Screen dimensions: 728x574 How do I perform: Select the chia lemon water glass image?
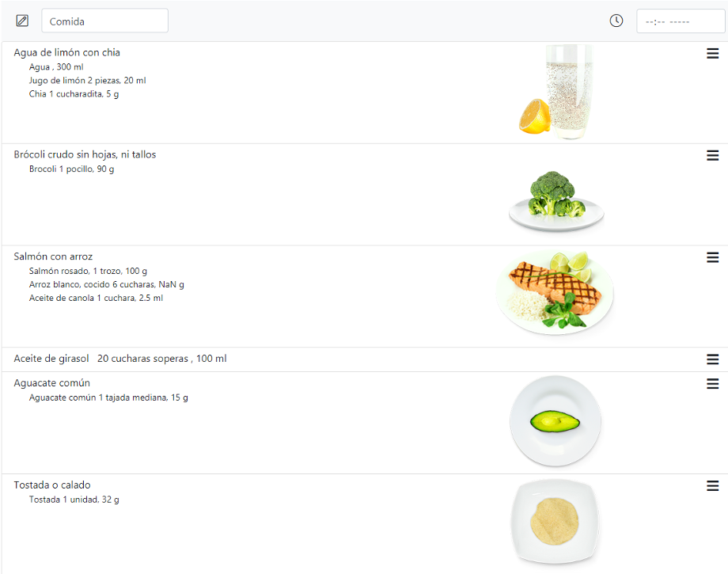(556, 92)
